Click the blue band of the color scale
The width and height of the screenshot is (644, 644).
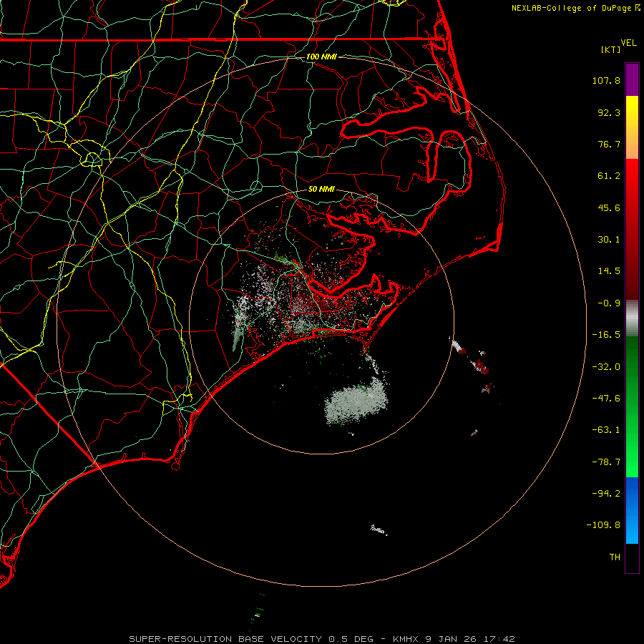[632, 510]
